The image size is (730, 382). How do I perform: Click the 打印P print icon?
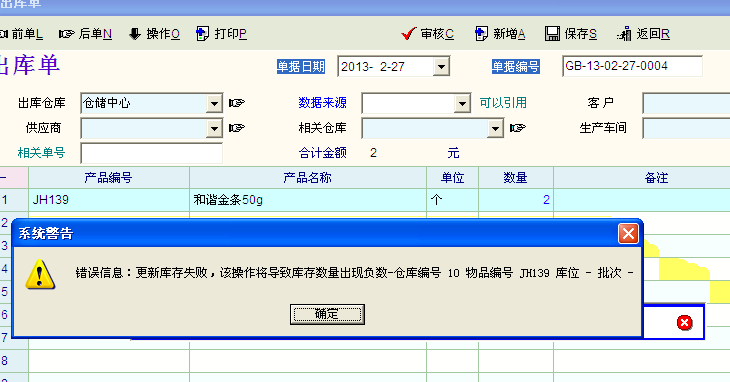pos(203,34)
